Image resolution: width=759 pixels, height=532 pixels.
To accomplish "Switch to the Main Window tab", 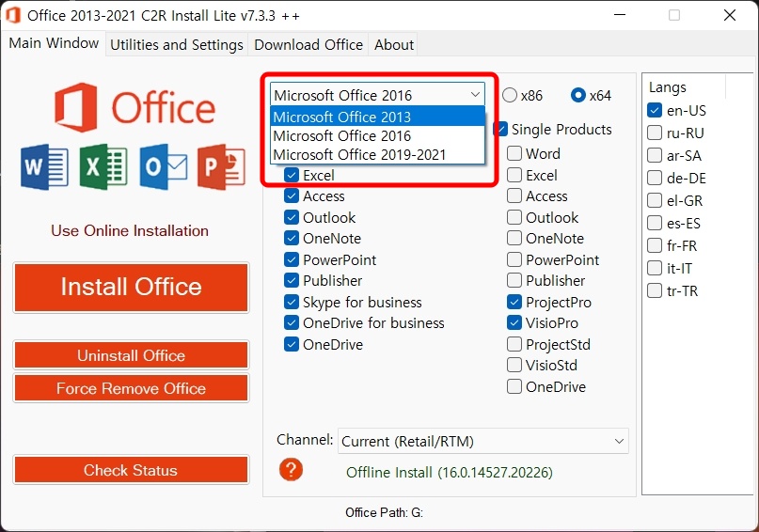I will (54, 43).
